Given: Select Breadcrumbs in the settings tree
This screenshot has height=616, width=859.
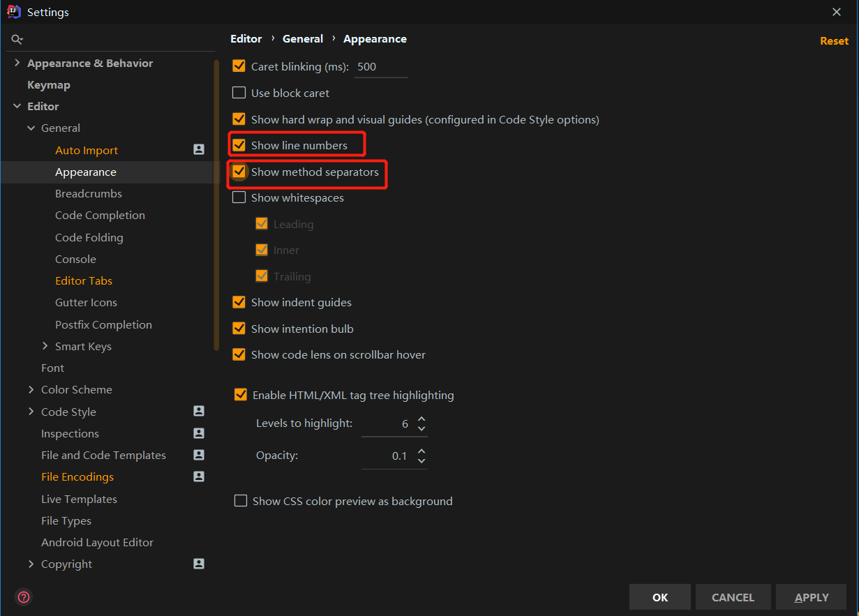Looking at the screenshot, I should (x=89, y=193).
